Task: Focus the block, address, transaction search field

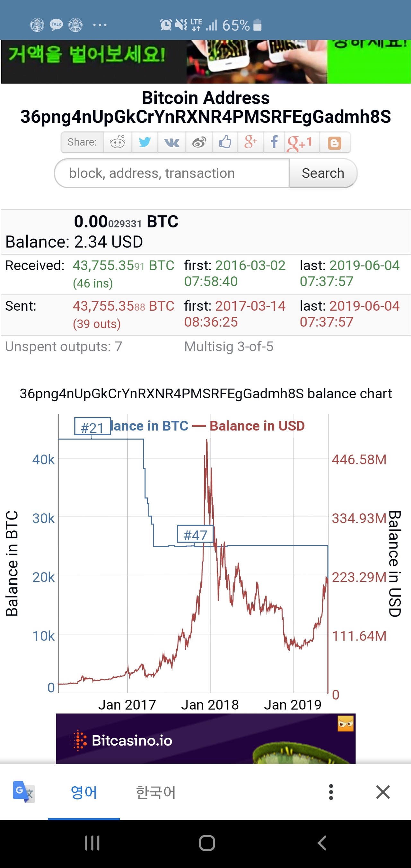Action: tap(172, 173)
